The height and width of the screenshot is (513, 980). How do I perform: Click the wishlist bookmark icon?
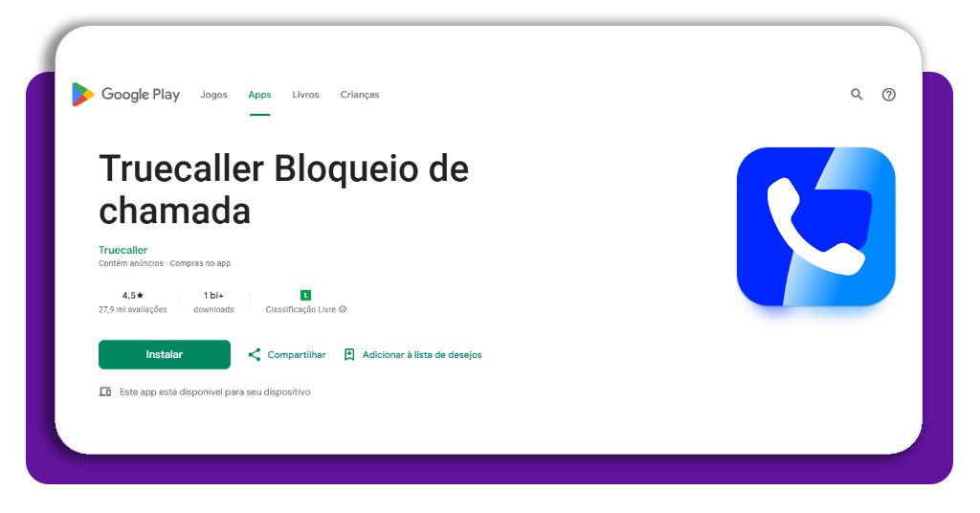[349, 355]
